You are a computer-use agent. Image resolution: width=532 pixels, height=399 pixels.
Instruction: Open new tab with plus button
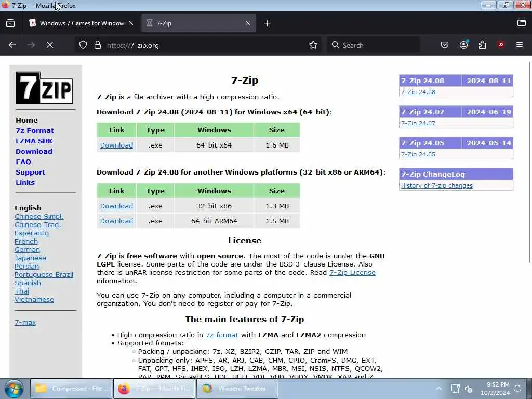pyautogui.click(x=268, y=23)
